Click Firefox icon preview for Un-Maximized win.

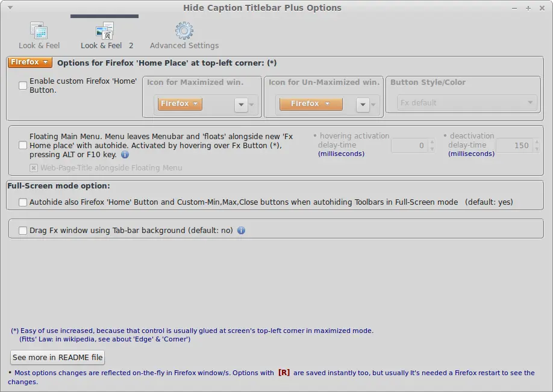coord(311,104)
